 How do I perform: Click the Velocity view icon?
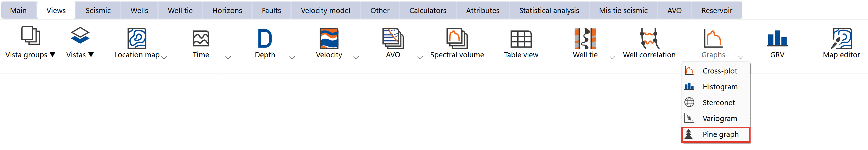[329, 39]
